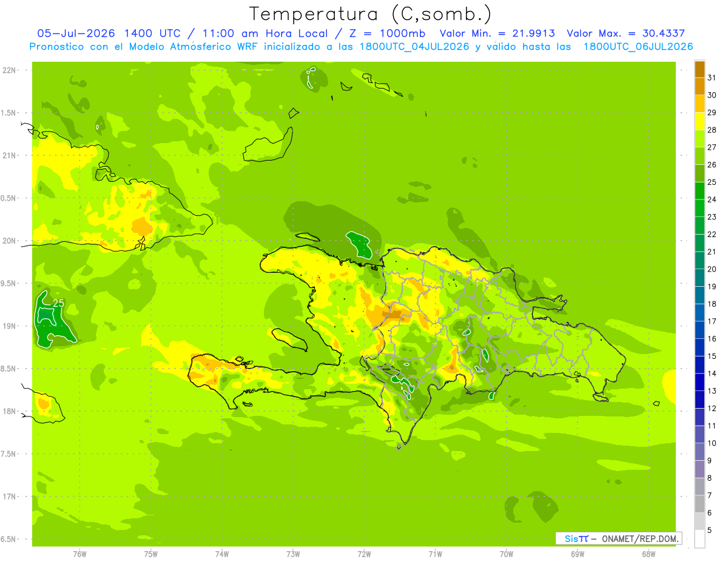Image resolution: width=728 pixels, height=562 pixels.
Task: Click the '6.5N' latitude label
Action: point(9,540)
